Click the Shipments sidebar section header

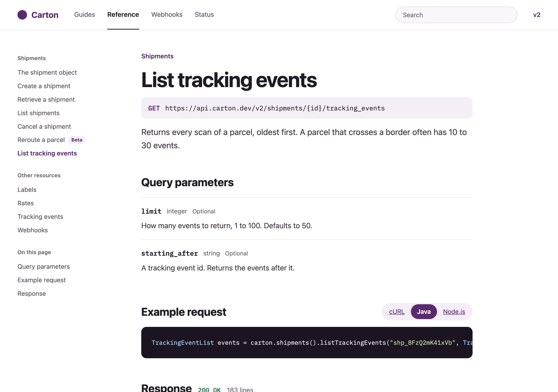pyautogui.click(x=32, y=58)
